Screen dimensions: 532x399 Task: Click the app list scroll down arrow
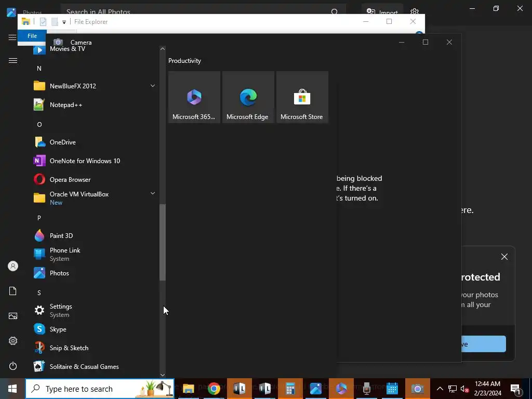pyautogui.click(x=163, y=375)
